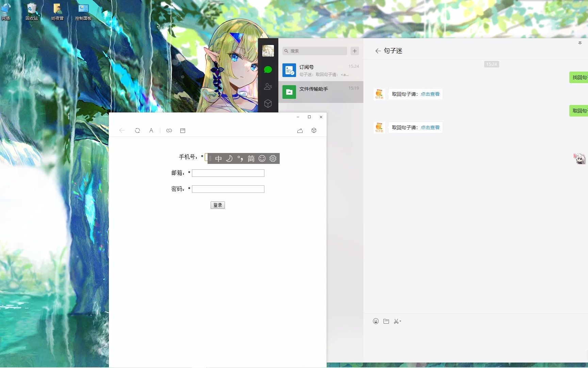
Task: Open the 网络 desktop icon
Action: (x=6, y=11)
